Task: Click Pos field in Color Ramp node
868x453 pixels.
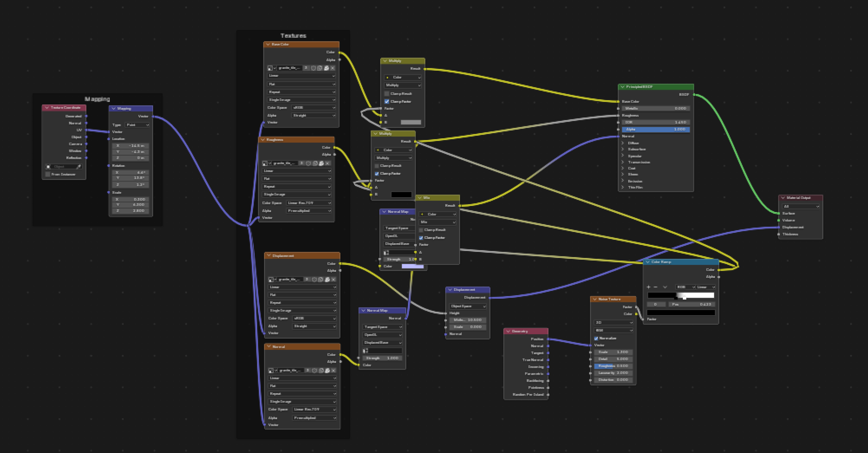Action: tap(692, 304)
